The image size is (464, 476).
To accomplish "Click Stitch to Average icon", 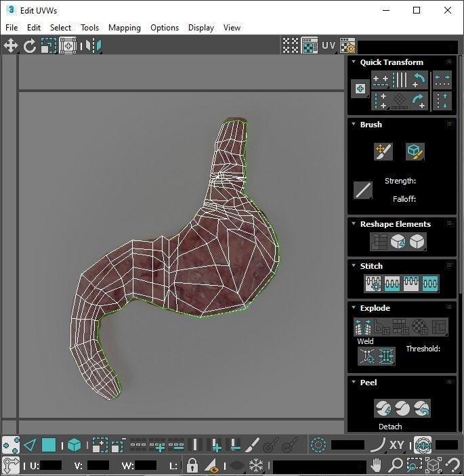I will [x=392, y=284].
